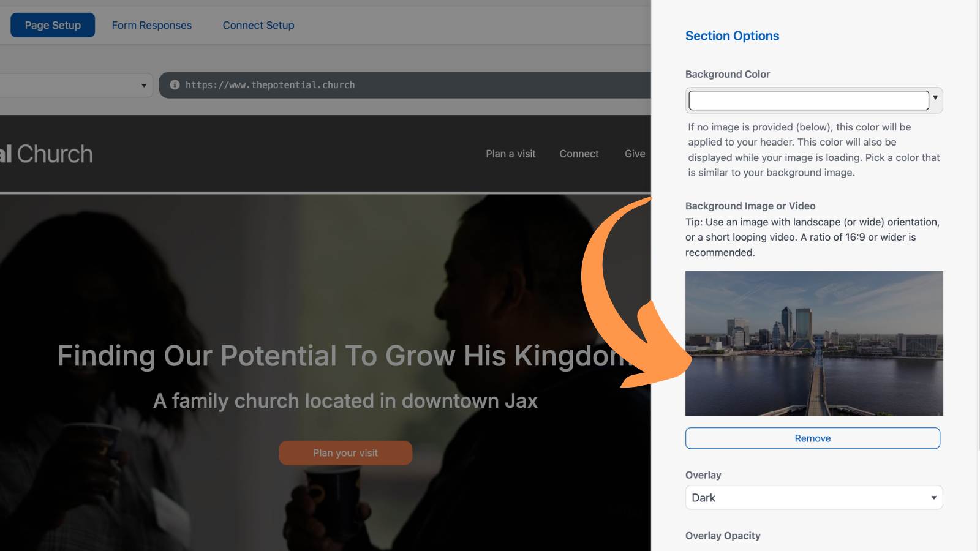Select the city skyline background thumbnail
Image resolution: width=980 pixels, height=551 pixels.
[x=814, y=343]
